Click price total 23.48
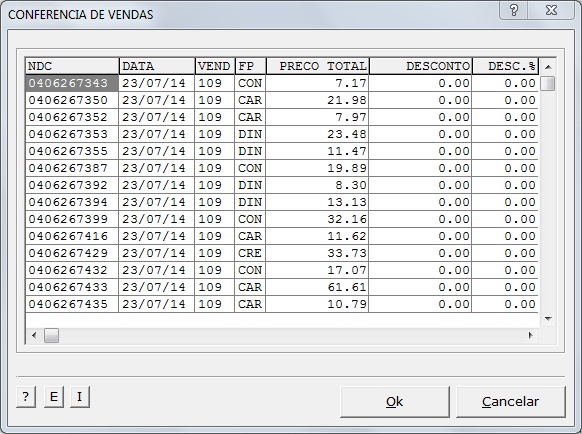This screenshot has width=582, height=434. (317, 134)
